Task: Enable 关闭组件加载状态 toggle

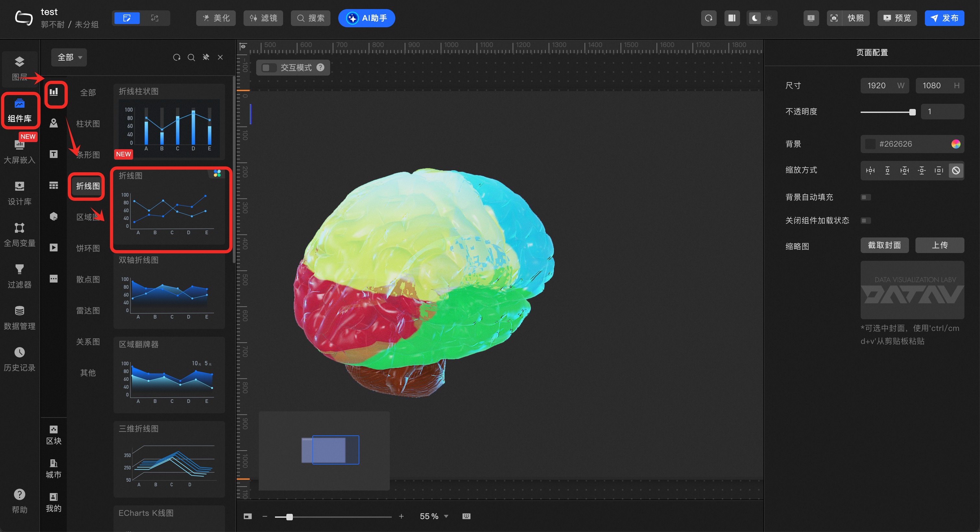Action: (866, 221)
